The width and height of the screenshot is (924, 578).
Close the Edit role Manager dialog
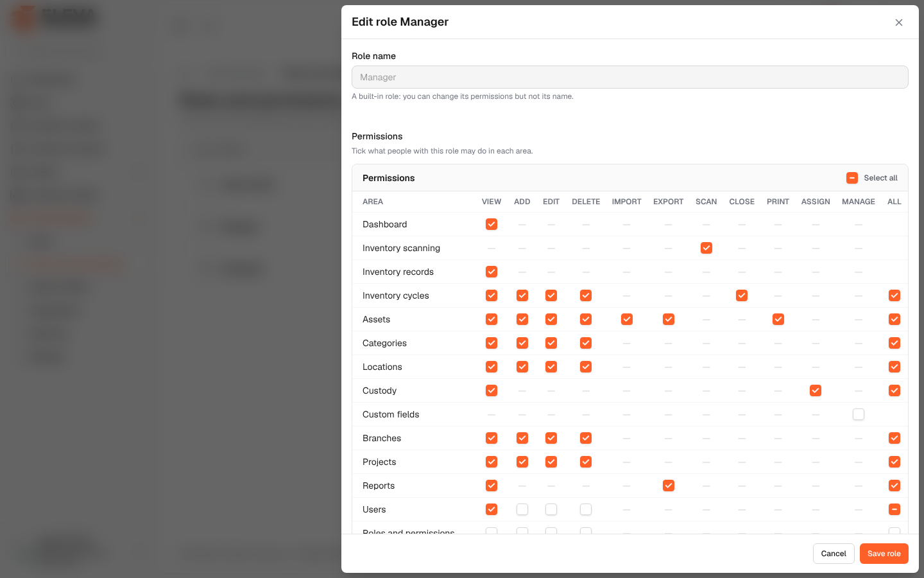899,22
